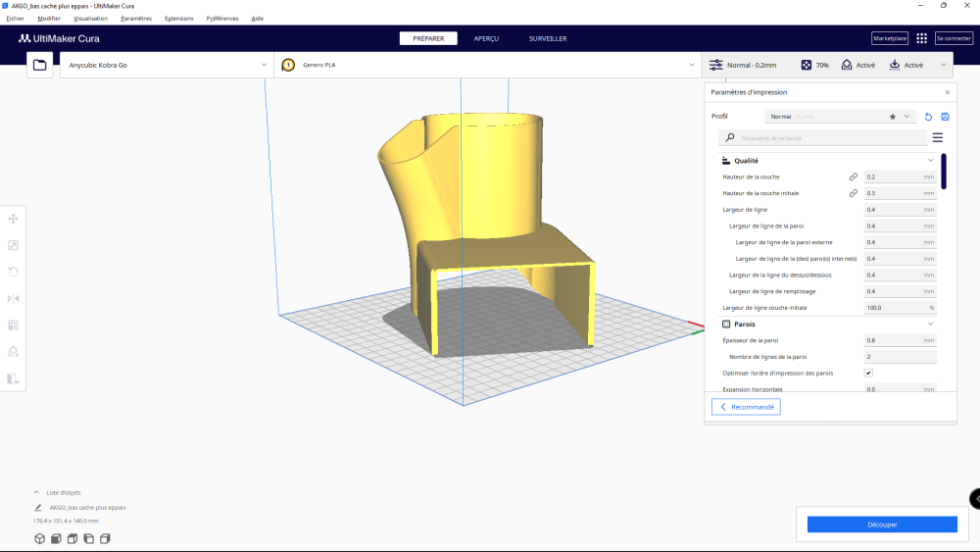Click the last tool icon in left toolbar
Image resolution: width=980 pixels, height=552 pixels.
click(13, 378)
